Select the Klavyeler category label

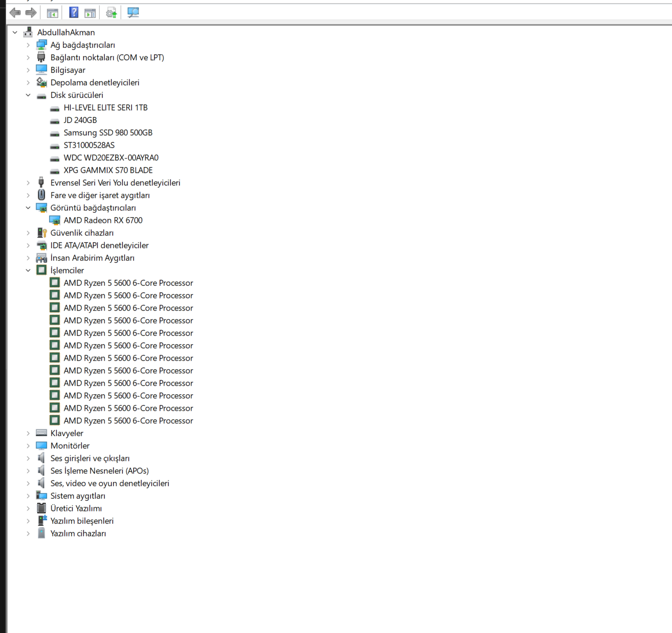67,433
